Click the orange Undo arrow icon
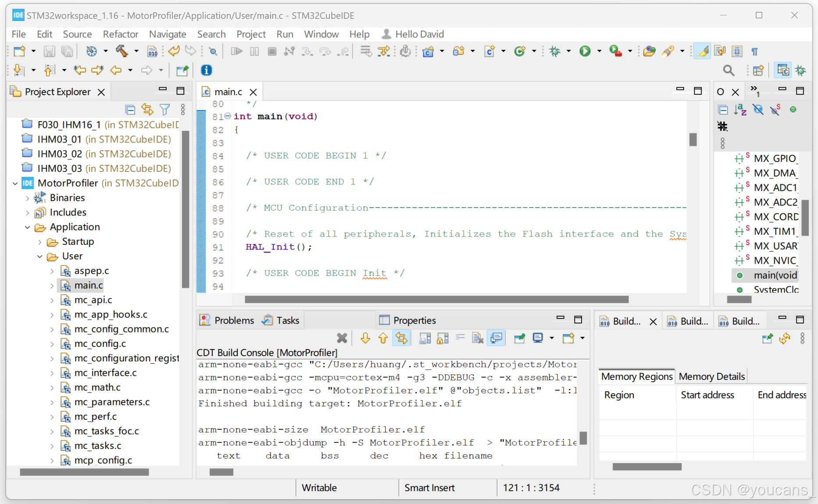 pyautogui.click(x=174, y=51)
